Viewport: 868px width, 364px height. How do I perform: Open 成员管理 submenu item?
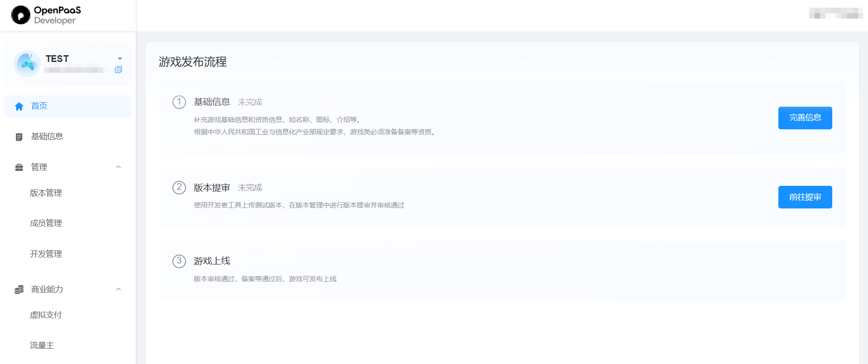pos(46,223)
